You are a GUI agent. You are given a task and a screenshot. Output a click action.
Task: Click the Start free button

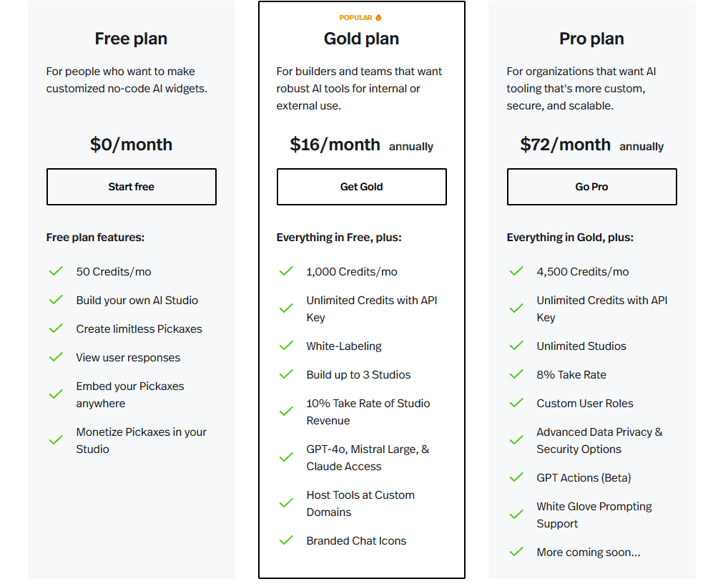coord(131,187)
